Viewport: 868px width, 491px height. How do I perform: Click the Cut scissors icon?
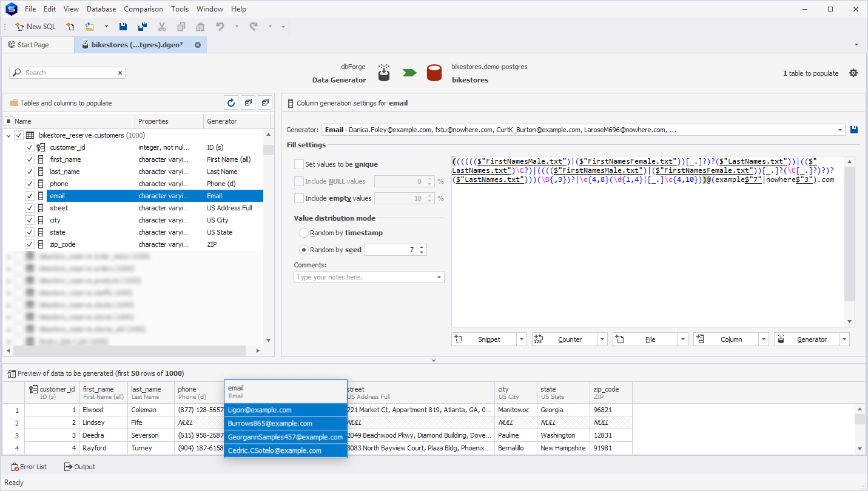point(162,27)
